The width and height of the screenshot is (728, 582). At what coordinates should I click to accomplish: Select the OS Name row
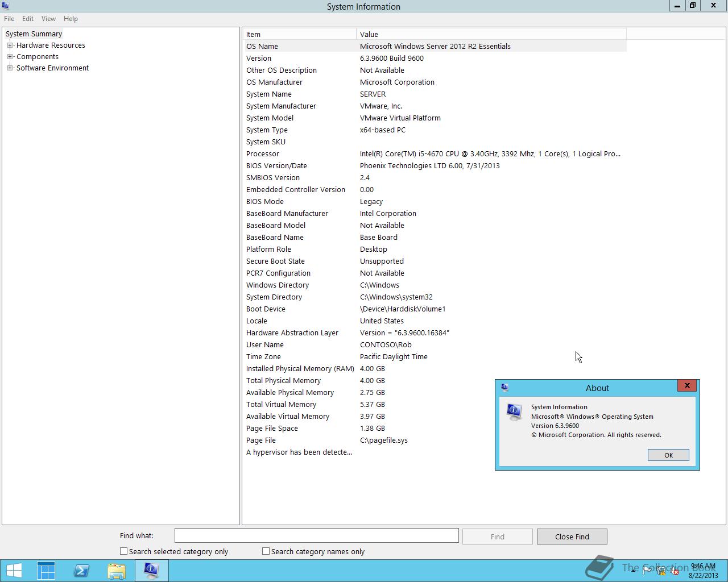pos(435,47)
